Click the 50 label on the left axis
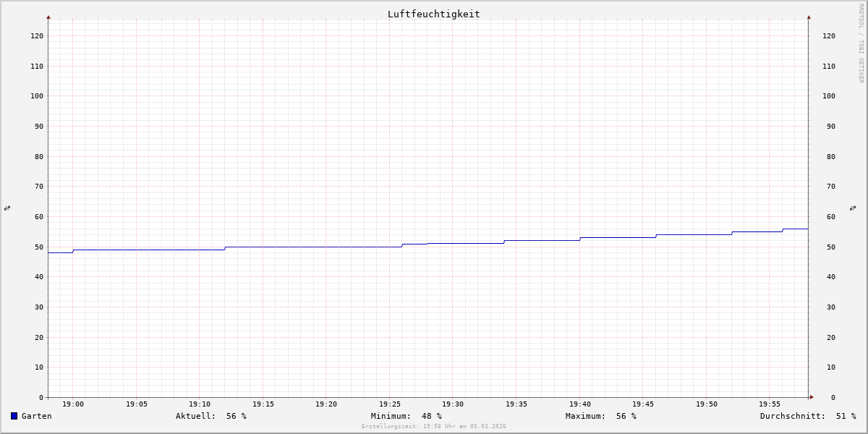Viewport: 868px width, 434px height. tap(39, 247)
